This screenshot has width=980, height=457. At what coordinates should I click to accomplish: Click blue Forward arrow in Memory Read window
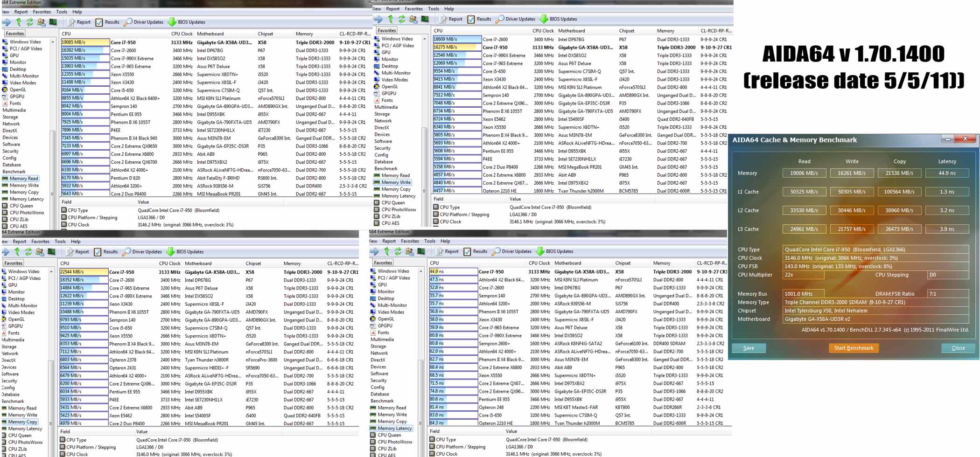[7, 22]
